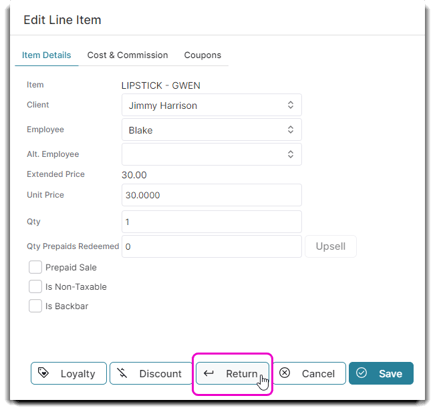Check the Is Backbar option

click(35, 306)
